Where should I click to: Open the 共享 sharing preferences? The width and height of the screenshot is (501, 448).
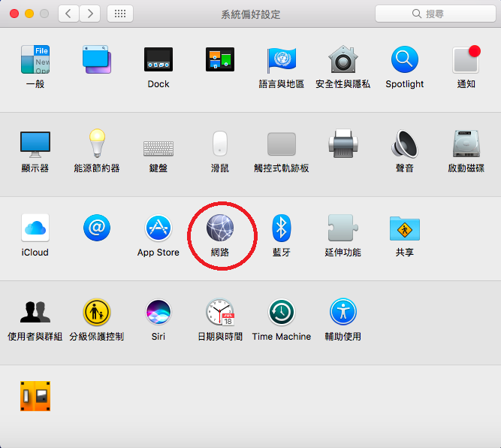405,228
